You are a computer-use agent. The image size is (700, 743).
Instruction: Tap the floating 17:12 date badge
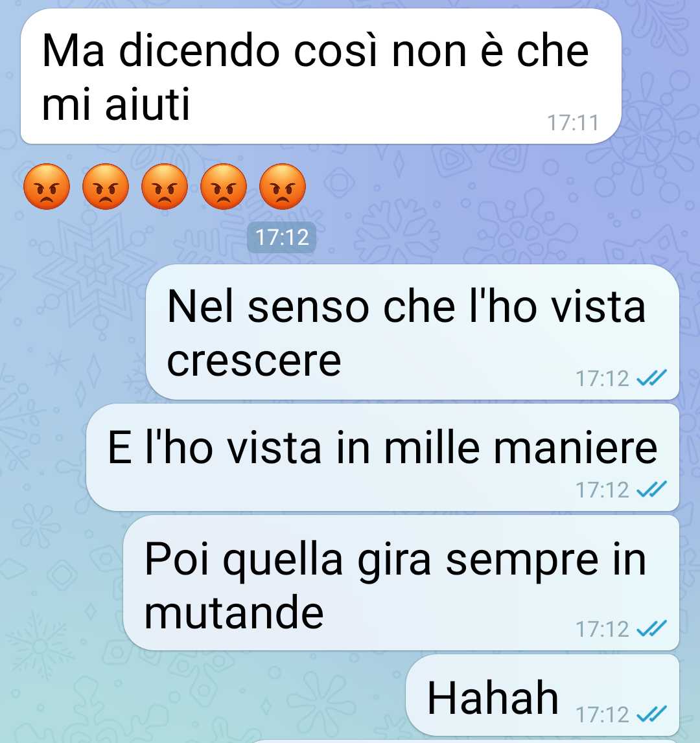point(282,237)
